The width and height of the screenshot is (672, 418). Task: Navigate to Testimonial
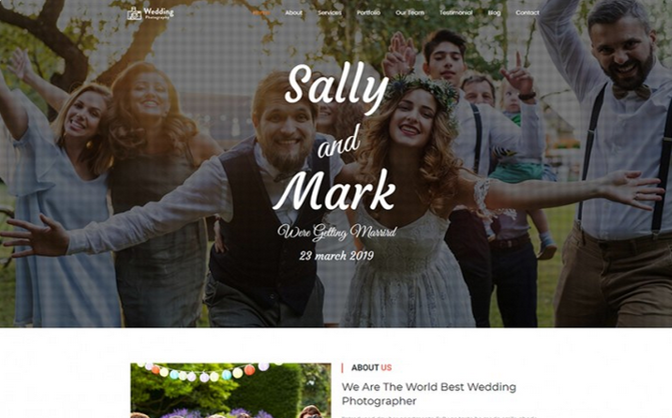(x=456, y=13)
